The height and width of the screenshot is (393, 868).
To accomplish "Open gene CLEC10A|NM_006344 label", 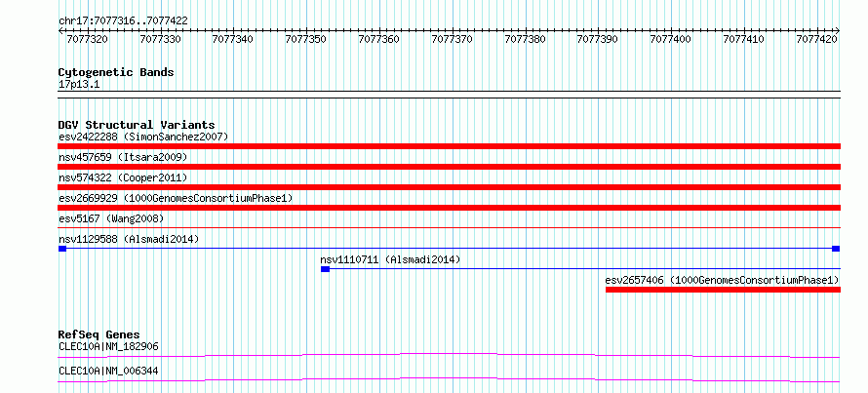I will point(108,371).
